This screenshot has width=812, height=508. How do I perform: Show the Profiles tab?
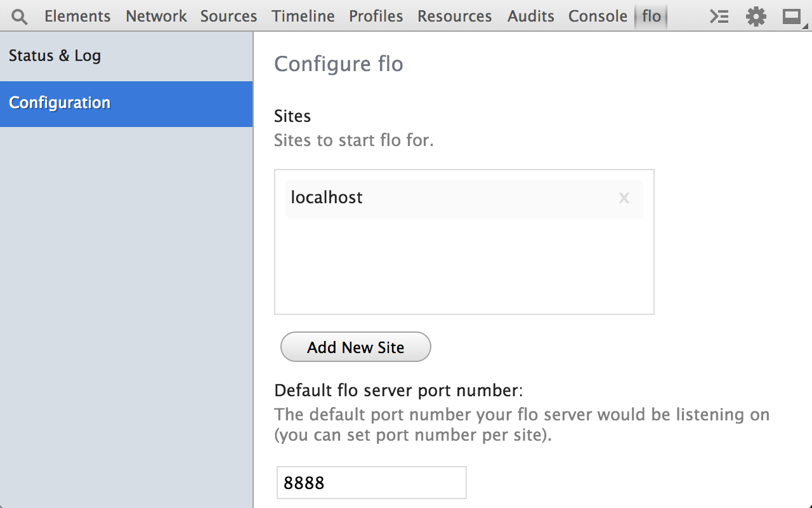pyautogui.click(x=376, y=17)
